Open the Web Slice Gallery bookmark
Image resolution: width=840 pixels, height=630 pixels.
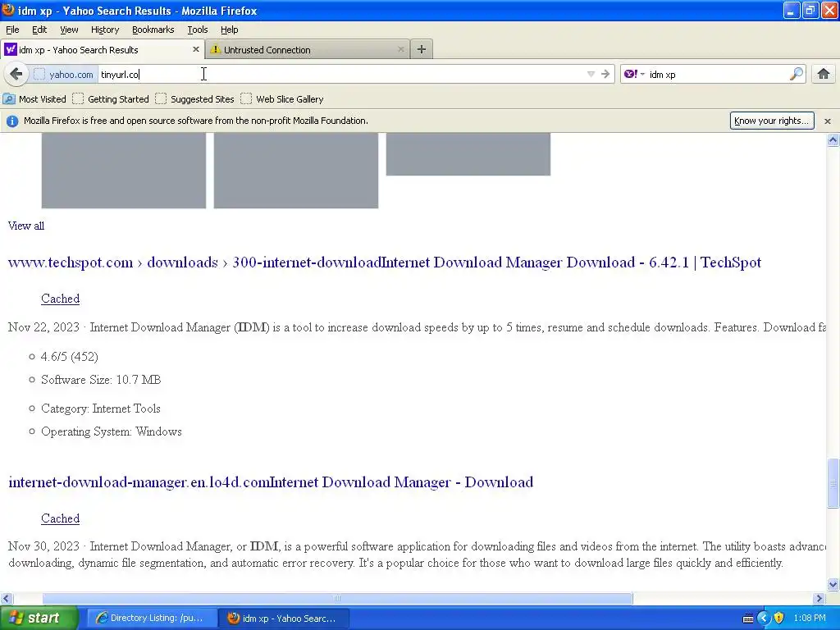(x=282, y=99)
